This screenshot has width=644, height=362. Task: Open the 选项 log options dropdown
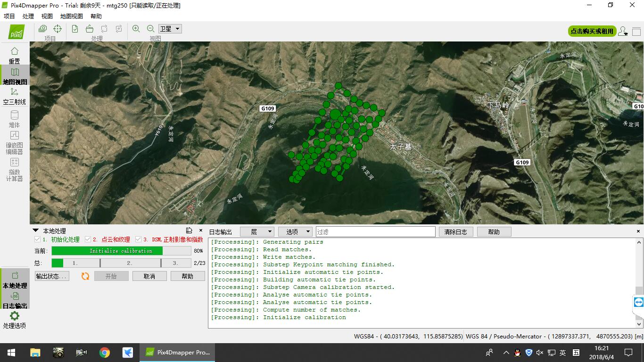point(295,231)
